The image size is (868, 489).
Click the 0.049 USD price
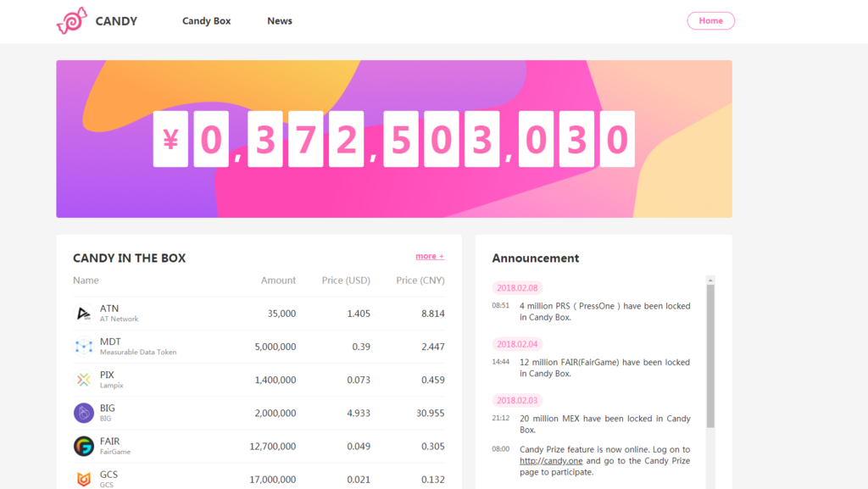point(359,447)
